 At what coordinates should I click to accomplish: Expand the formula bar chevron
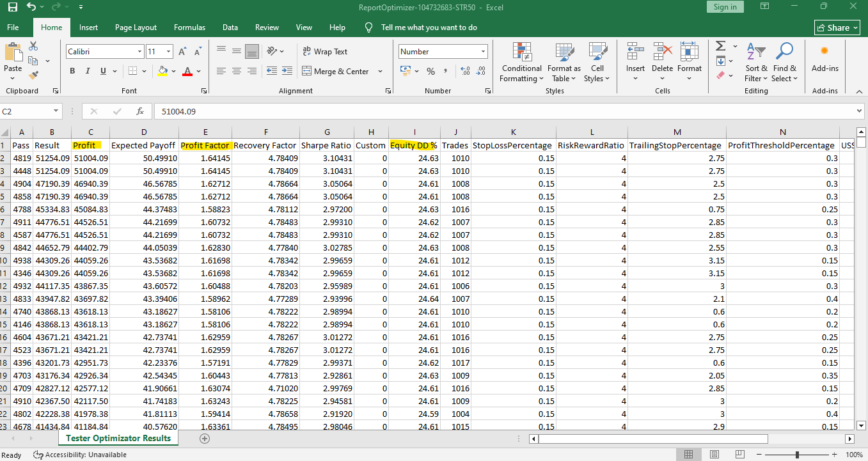click(x=859, y=111)
